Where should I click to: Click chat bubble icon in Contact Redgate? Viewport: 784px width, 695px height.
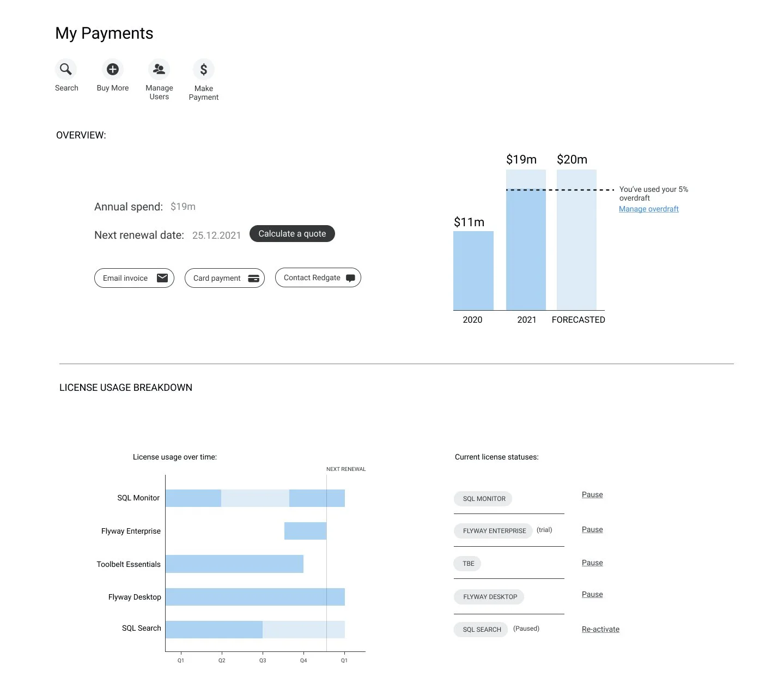click(350, 278)
